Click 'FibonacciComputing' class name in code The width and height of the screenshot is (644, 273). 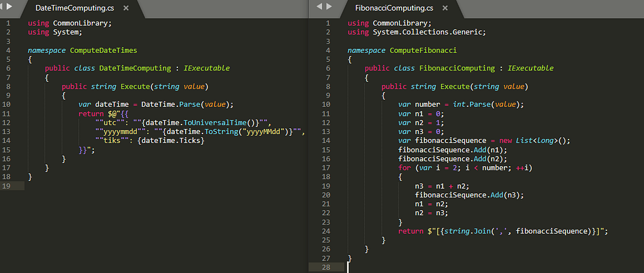click(x=457, y=69)
